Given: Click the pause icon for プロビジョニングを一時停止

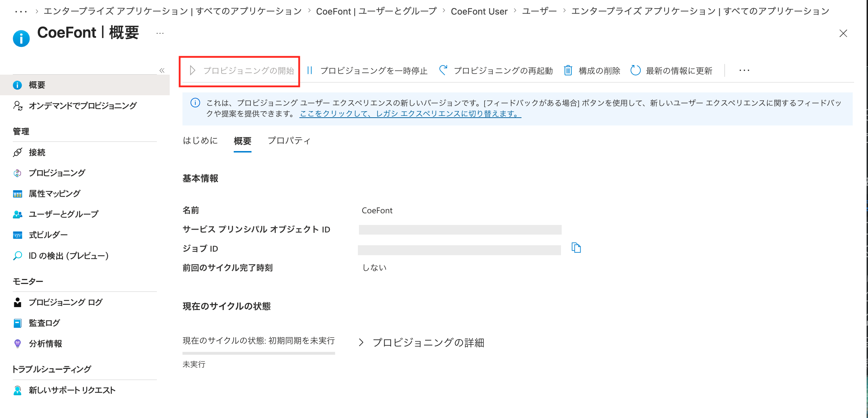Looking at the screenshot, I should point(309,70).
